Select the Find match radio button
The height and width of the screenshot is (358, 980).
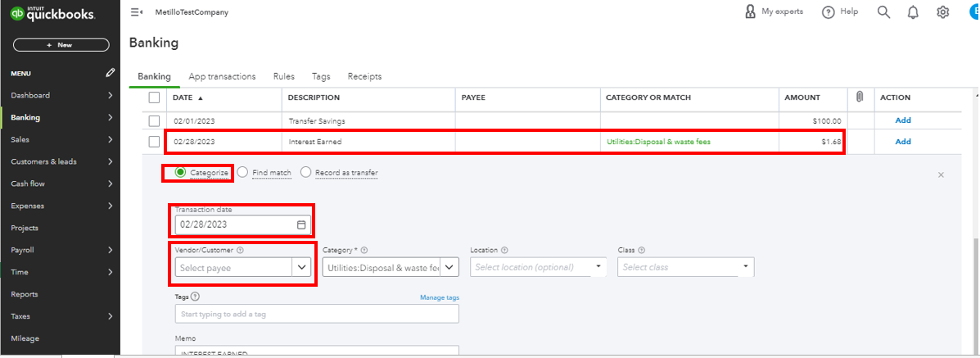pyautogui.click(x=243, y=173)
